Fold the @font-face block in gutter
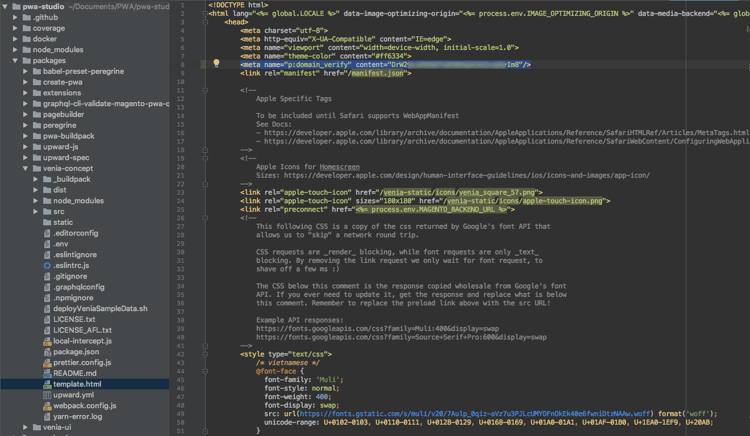This screenshot has width=750, height=436. click(x=203, y=370)
